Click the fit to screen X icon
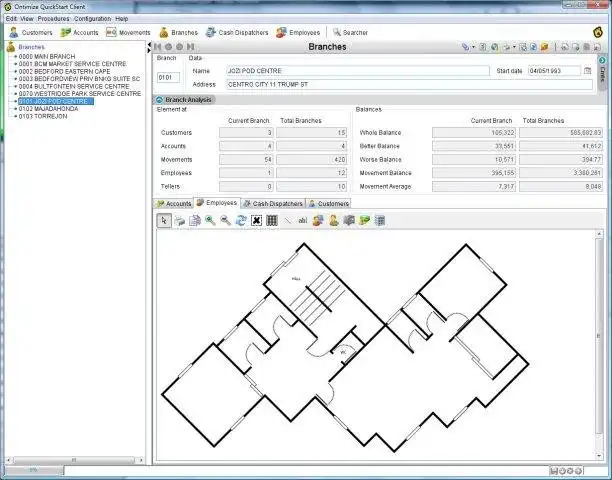612x480 pixels. 256,220
